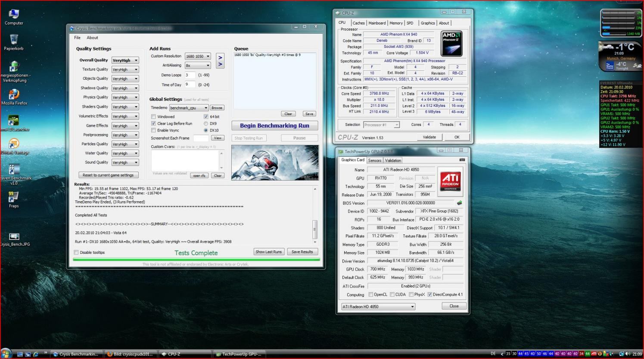Screen dimensions: 644x359
Task: Click the Switch between windows quick launch icon
Action: [28, 354]
